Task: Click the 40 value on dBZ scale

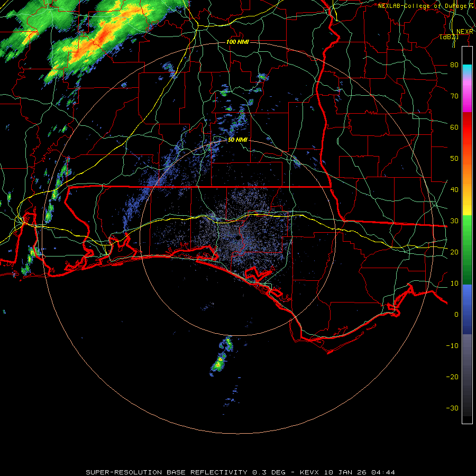Action: [x=454, y=190]
